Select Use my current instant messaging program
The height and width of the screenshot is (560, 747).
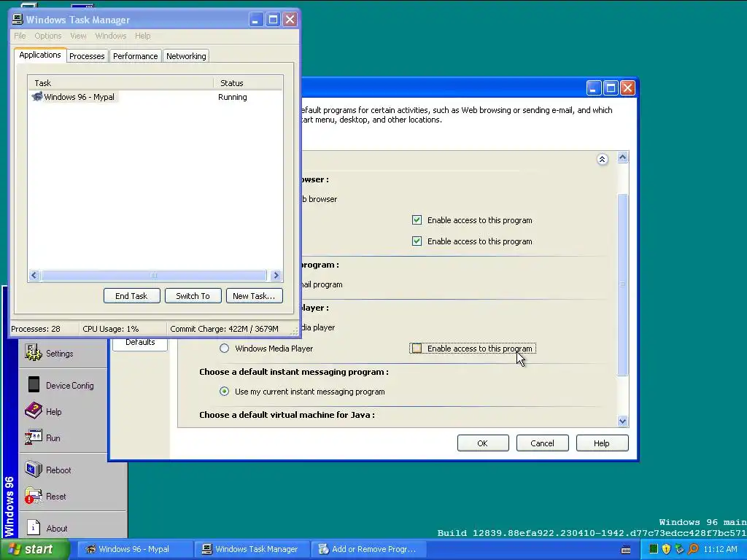[224, 392]
